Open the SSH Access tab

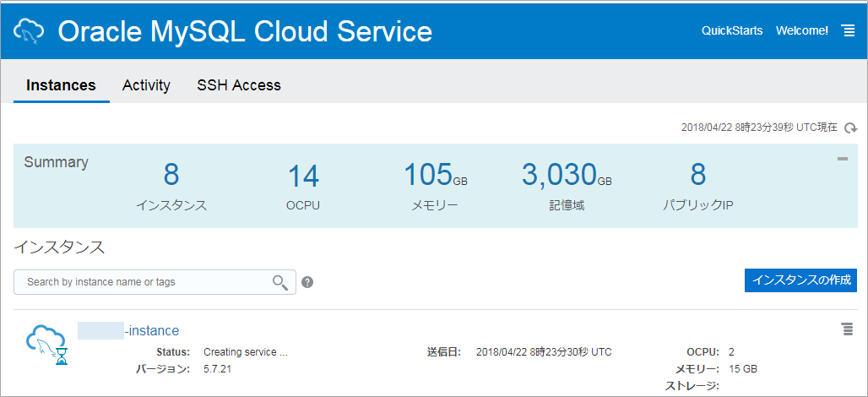(239, 85)
